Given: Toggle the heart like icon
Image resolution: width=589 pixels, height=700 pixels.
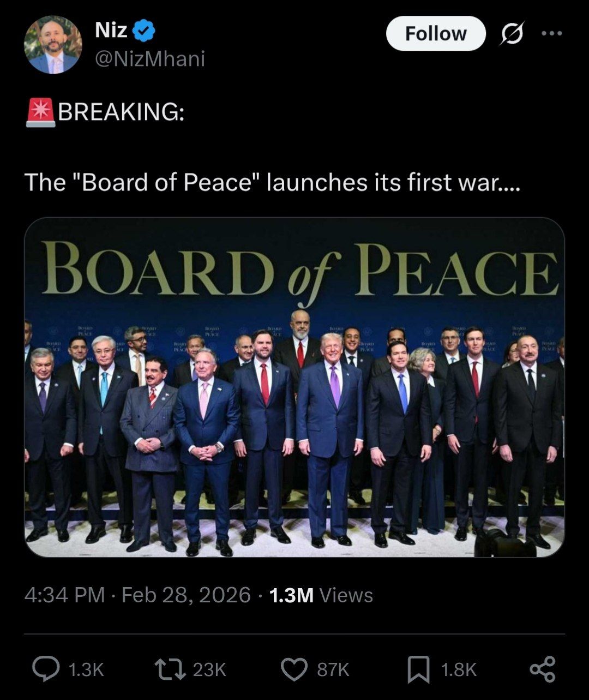Looking at the screenshot, I should point(294,669).
